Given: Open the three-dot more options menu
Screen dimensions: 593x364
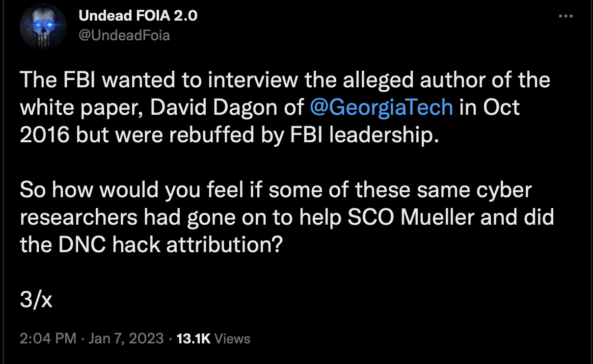Looking at the screenshot, I should (x=566, y=16).
